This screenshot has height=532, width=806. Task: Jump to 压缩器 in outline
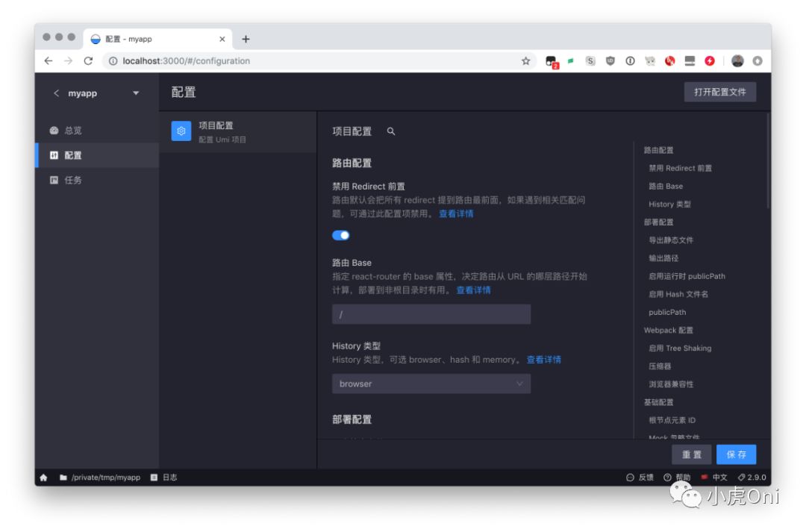pos(660,366)
